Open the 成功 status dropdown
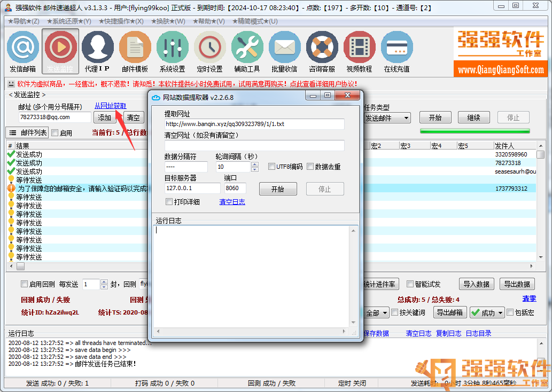Screen dimensions: 552x392 click(487, 312)
